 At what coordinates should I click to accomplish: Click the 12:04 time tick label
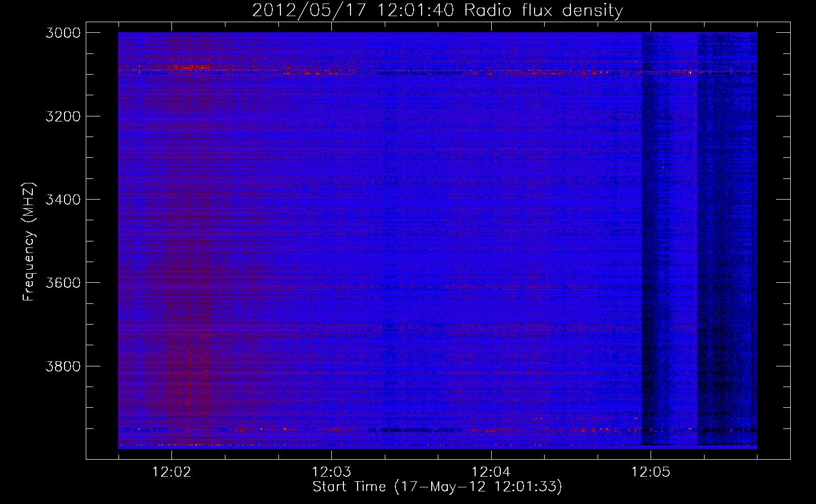(x=491, y=472)
